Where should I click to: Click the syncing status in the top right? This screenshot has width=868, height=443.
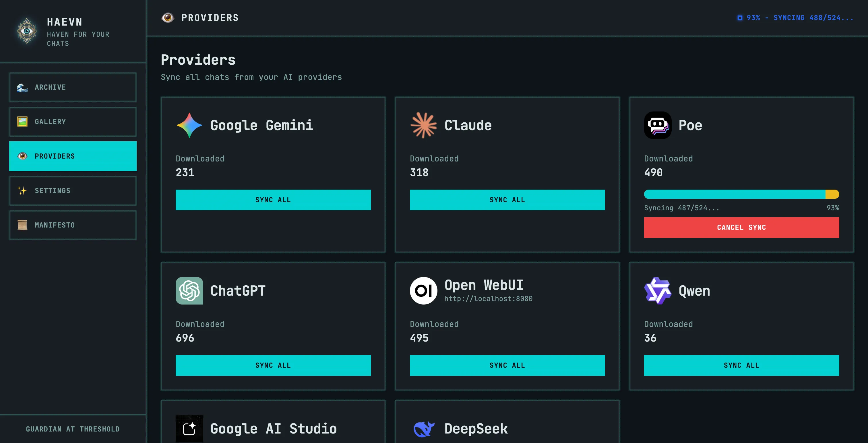[x=795, y=18]
